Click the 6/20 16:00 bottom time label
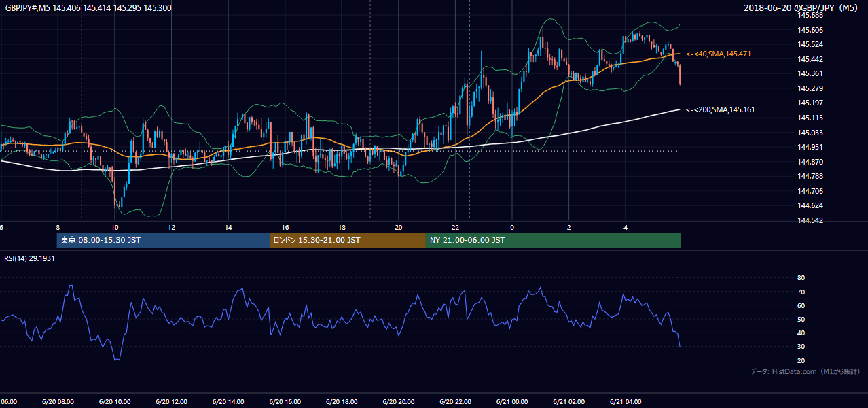 tap(285, 402)
